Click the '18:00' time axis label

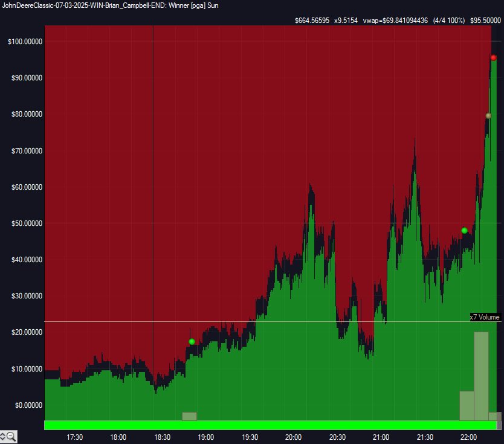tap(118, 437)
